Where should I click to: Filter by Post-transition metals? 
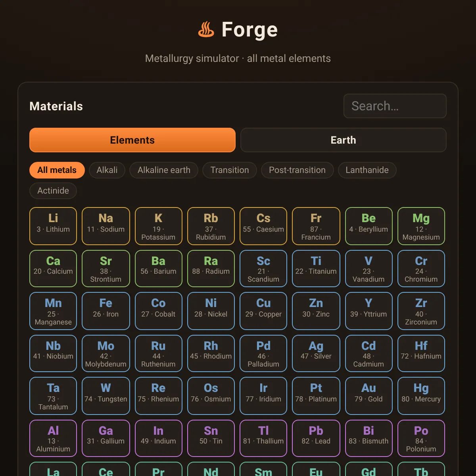coord(297,170)
